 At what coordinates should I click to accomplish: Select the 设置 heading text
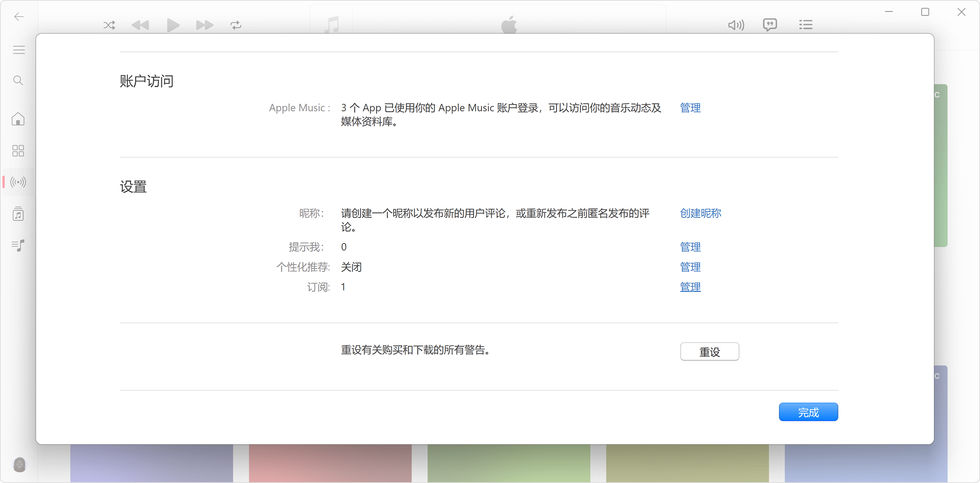tap(133, 187)
